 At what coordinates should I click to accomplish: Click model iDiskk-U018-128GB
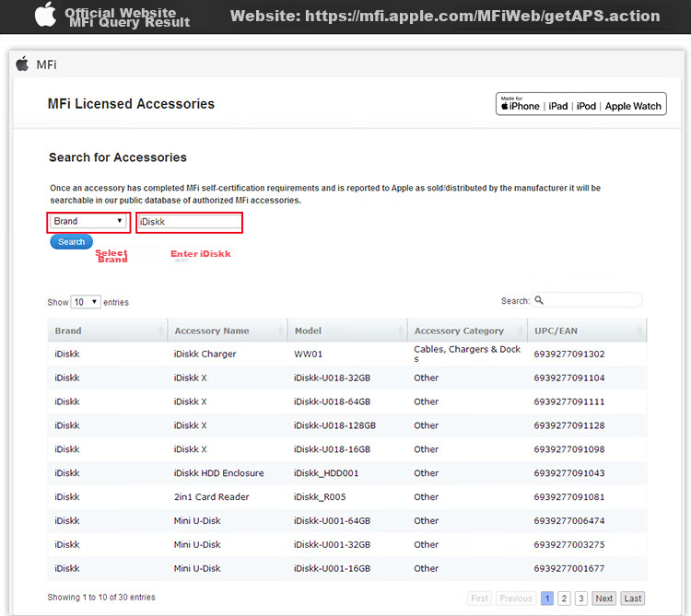335,425
